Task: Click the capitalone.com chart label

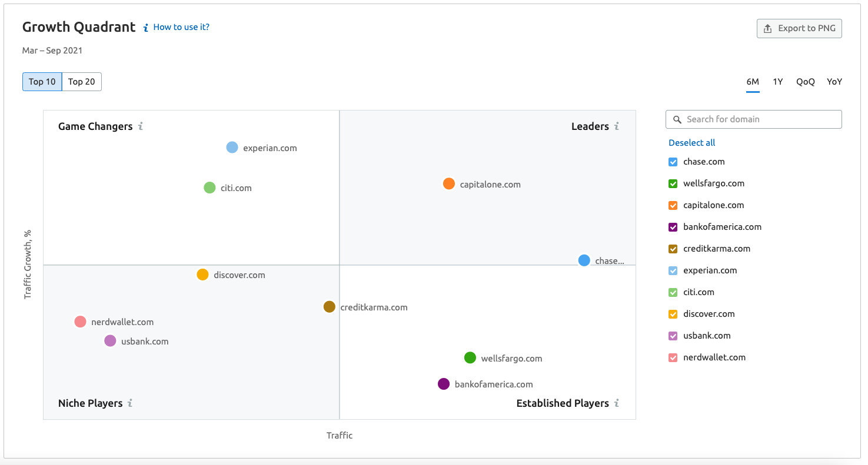Action: pos(490,185)
